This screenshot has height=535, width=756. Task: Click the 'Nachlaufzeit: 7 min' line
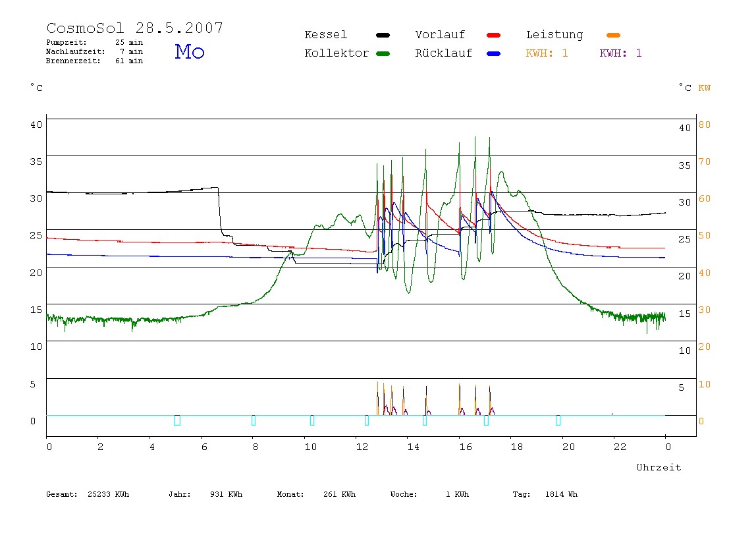[95, 51]
